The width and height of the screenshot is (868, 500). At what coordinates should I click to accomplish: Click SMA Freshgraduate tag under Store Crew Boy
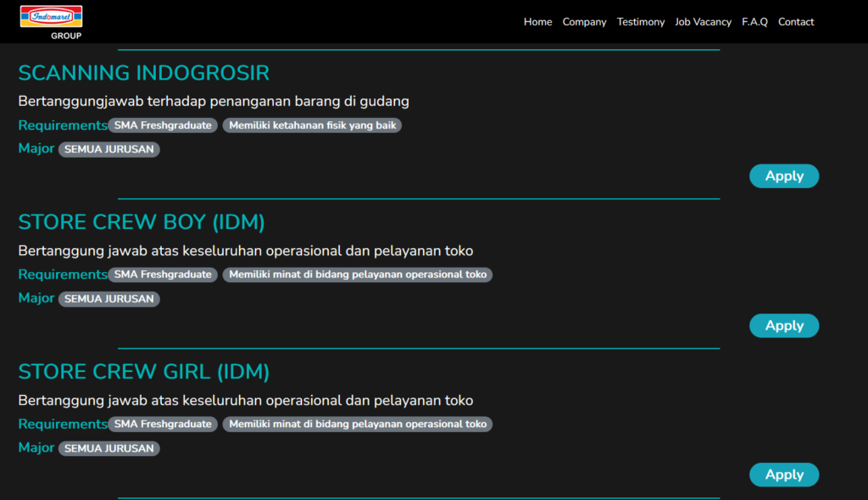(x=163, y=275)
